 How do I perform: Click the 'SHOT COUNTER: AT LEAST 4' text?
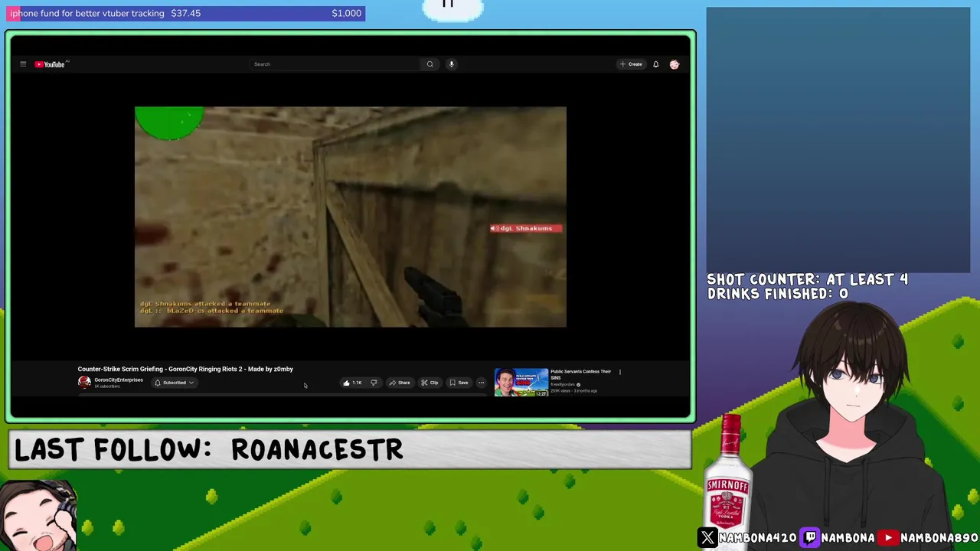(x=807, y=279)
